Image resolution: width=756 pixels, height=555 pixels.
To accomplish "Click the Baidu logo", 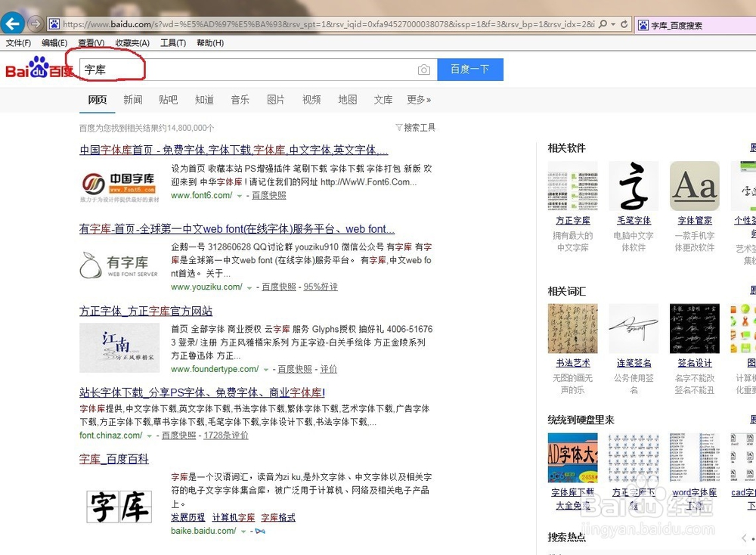I will [x=39, y=68].
